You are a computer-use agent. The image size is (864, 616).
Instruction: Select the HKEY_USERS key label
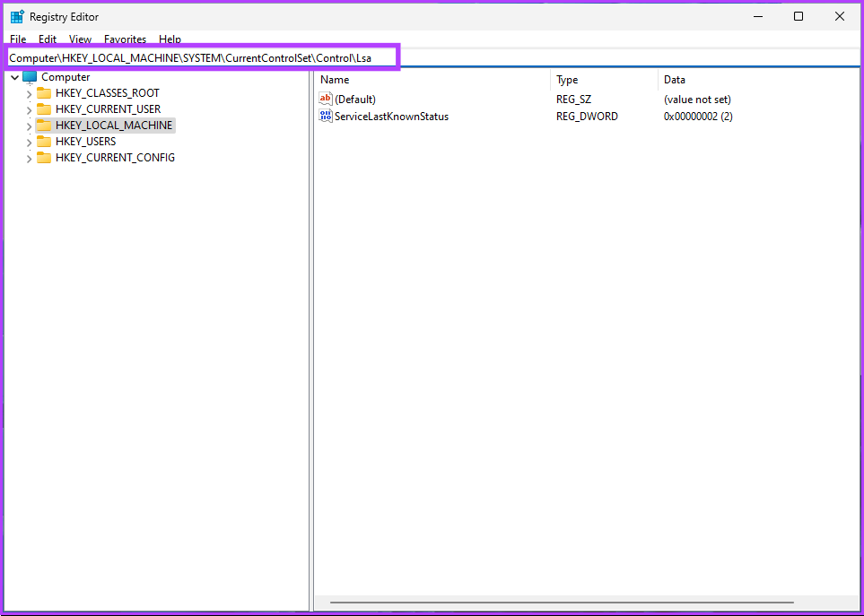point(85,142)
